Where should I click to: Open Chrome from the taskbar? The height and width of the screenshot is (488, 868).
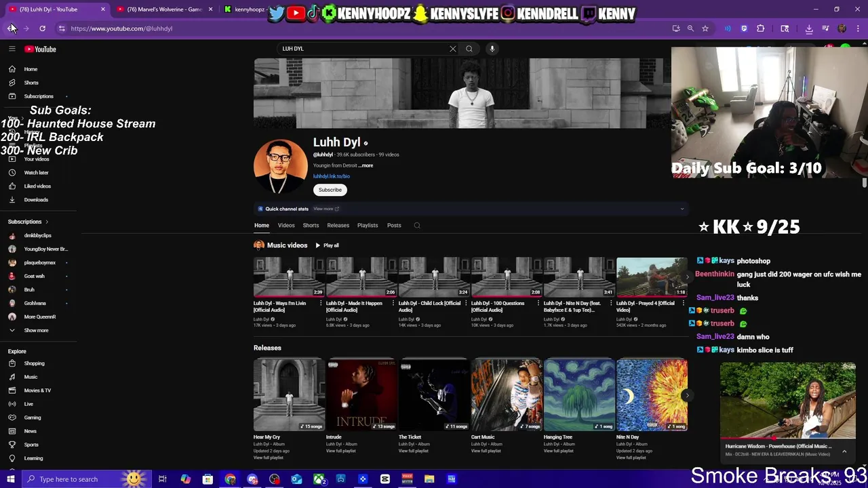tap(230, 479)
